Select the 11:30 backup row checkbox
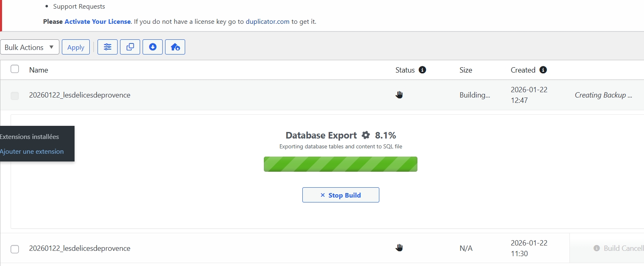Image resolution: width=644 pixels, height=266 pixels. tap(15, 249)
